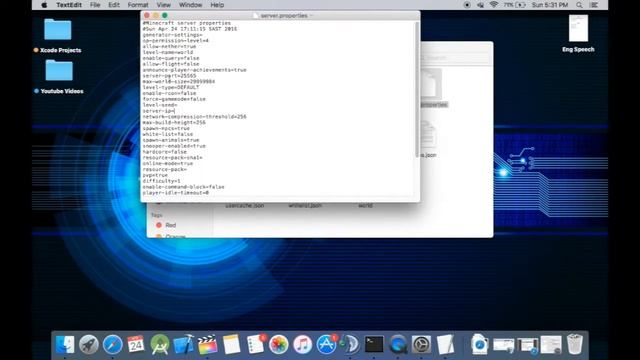Open QuickTime Player from the Dock
Viewport: 640px width, 360px height.
(x=398, y=345)
